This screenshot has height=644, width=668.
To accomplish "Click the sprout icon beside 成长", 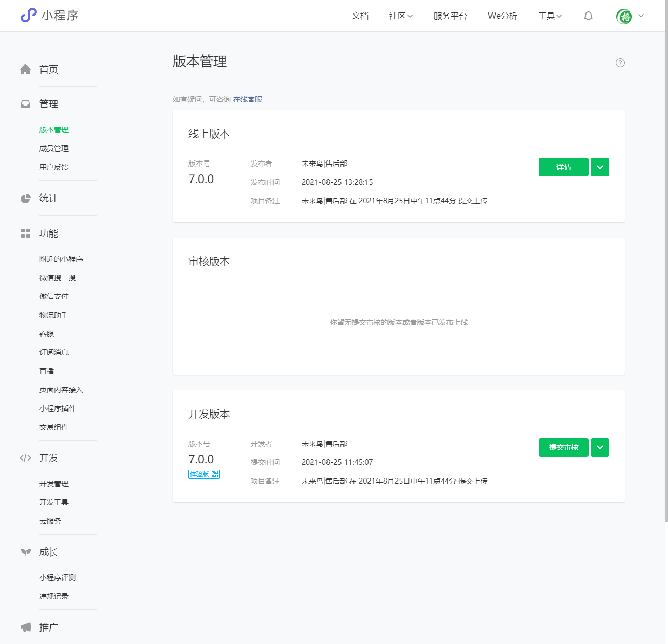I will 25,552.
